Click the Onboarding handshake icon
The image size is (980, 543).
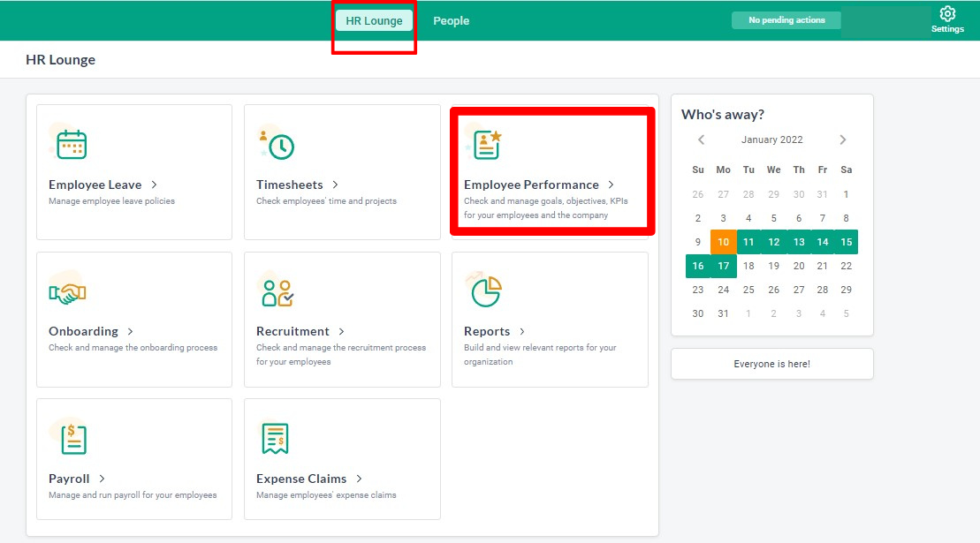(67, 291)
